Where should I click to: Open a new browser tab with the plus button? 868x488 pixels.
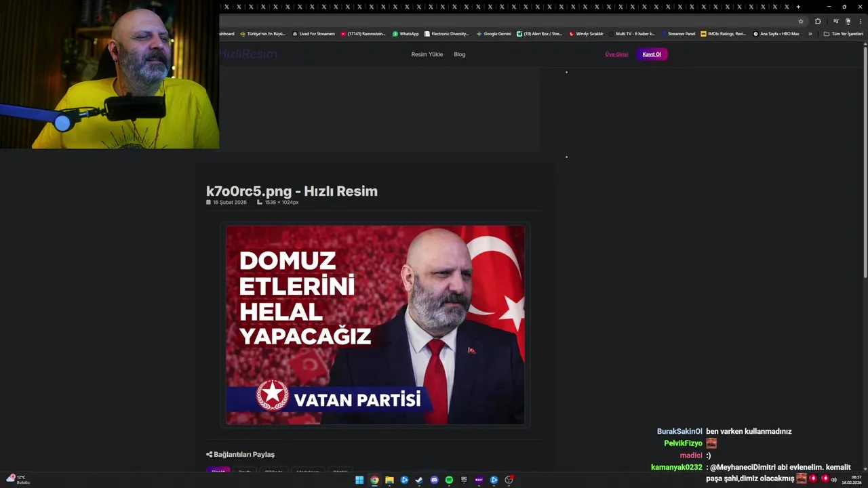click(x=798, y=7)
